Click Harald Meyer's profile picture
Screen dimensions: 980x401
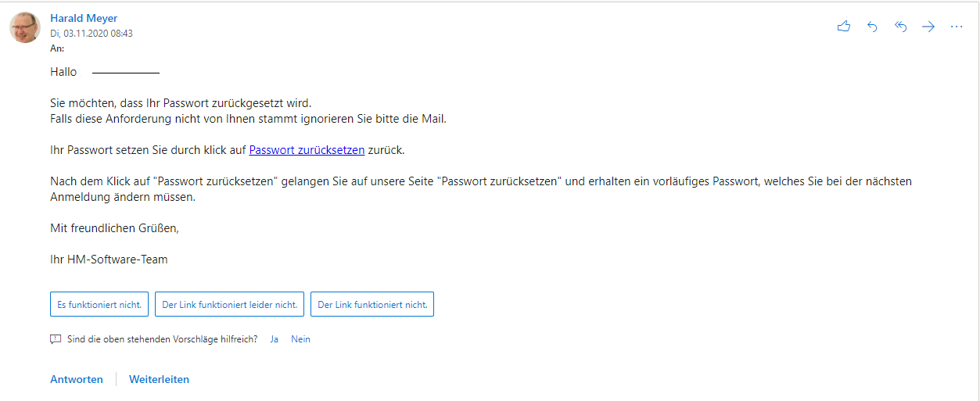[x=25, y=27]
